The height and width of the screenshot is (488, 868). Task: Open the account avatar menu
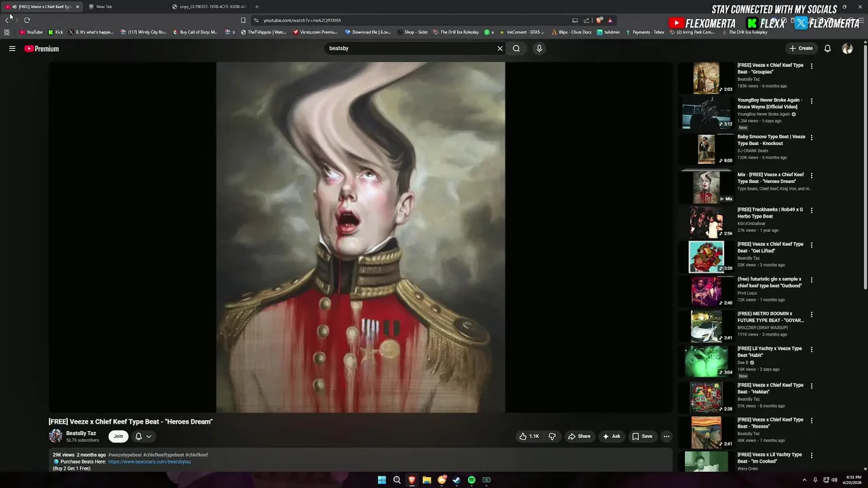point(847,49)
